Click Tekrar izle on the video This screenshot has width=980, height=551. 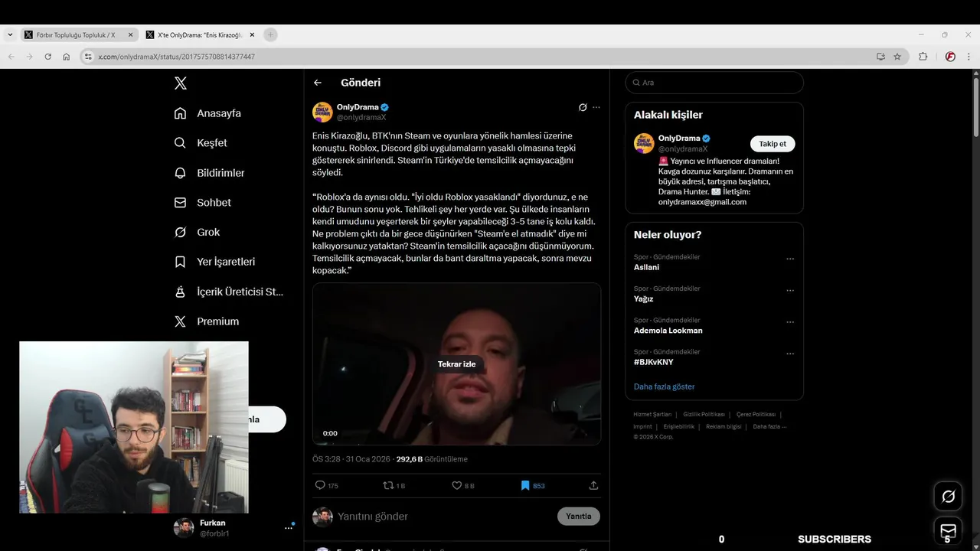(456, 364)
